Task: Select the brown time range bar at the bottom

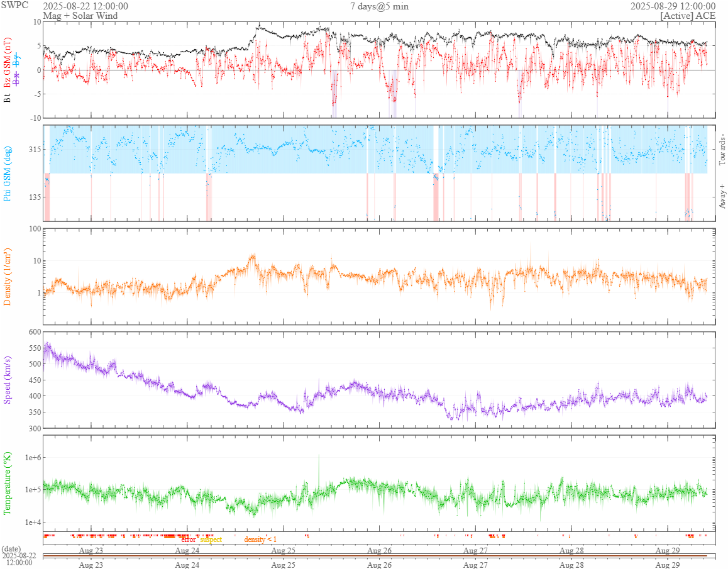Action: (x=375, y=556)
